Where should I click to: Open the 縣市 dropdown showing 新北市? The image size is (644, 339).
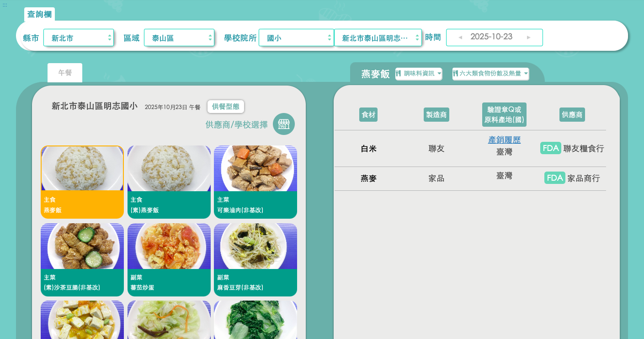pos(79,38)
